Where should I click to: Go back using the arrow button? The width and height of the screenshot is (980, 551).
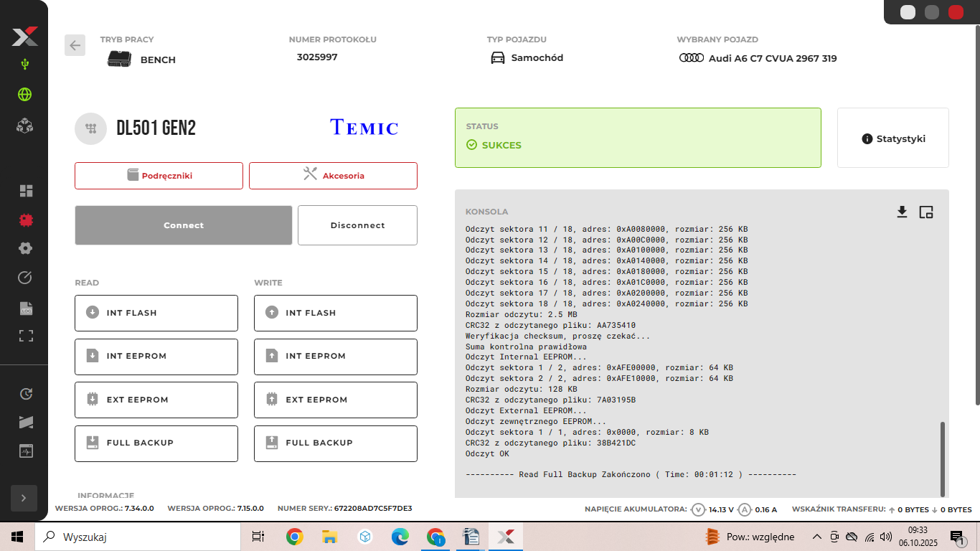[x=75, y=45]
